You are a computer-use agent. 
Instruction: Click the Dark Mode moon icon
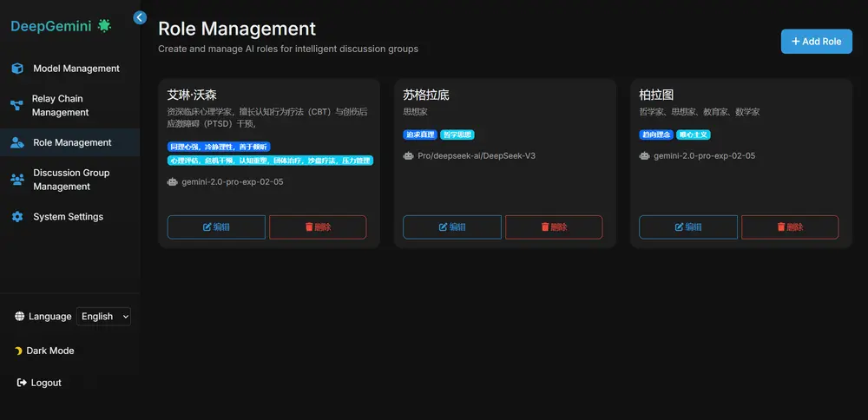point(18,351)
